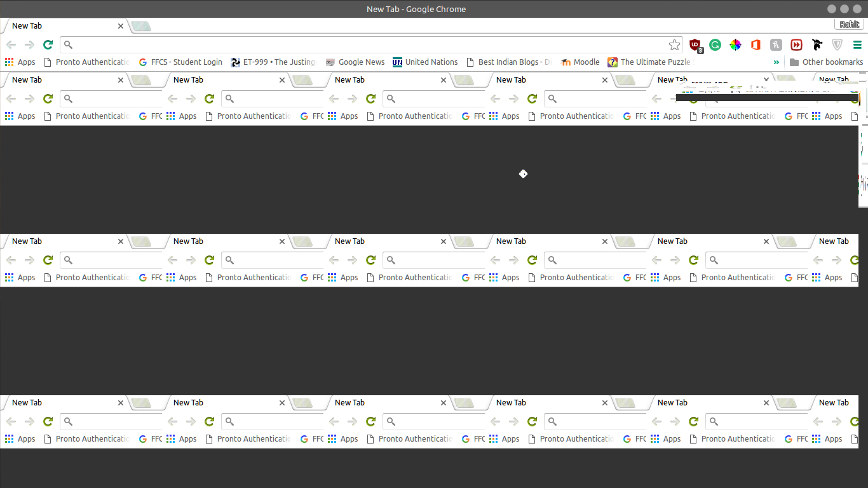
Task: Open the grey 'h' extension icon
Action: [x=776, y=44]
